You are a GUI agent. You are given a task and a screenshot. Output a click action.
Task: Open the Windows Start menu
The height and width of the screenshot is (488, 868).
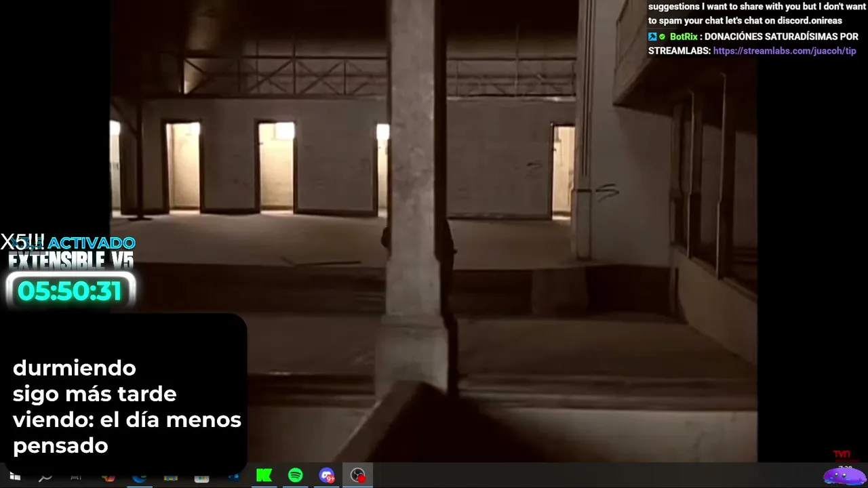click(14, 476)
